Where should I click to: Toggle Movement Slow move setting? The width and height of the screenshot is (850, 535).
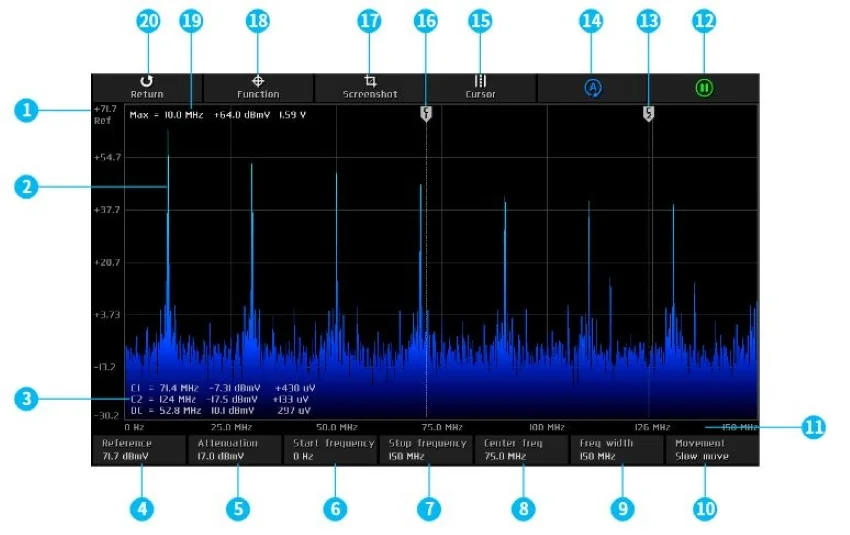coord(712,449)
